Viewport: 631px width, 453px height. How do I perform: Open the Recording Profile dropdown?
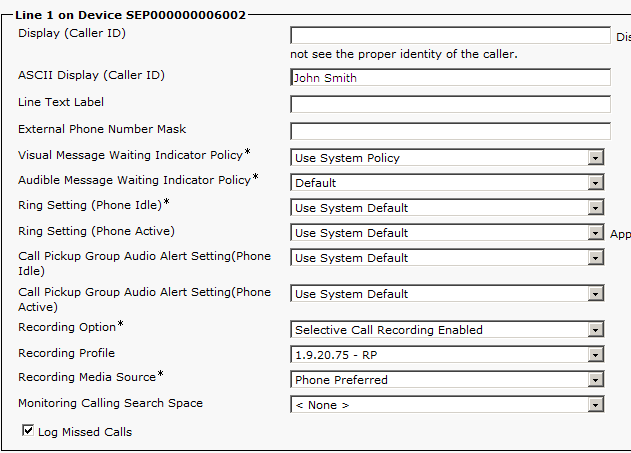[596, 355]
